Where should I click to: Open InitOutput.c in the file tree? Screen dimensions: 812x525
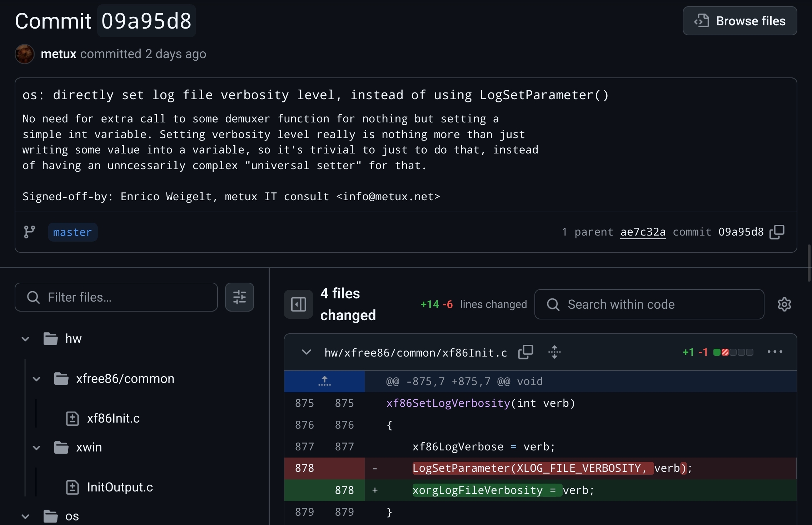[x=120, y=487]
